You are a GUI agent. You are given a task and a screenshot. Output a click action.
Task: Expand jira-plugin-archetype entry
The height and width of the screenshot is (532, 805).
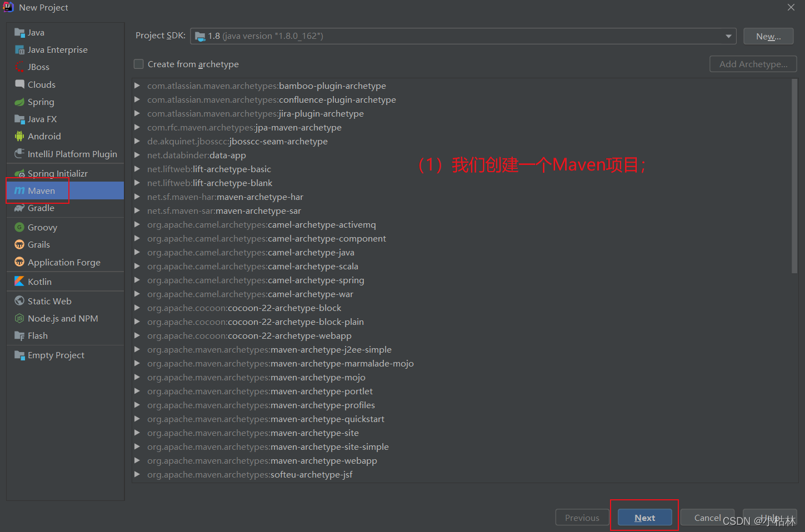137,114
